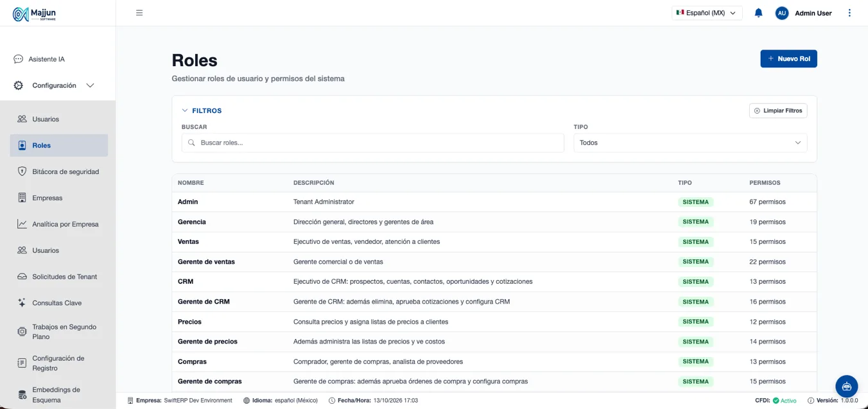Open the Español (MX) language dropdown
Viewport: 868px width, 409px height.
[x=707, y=13]
